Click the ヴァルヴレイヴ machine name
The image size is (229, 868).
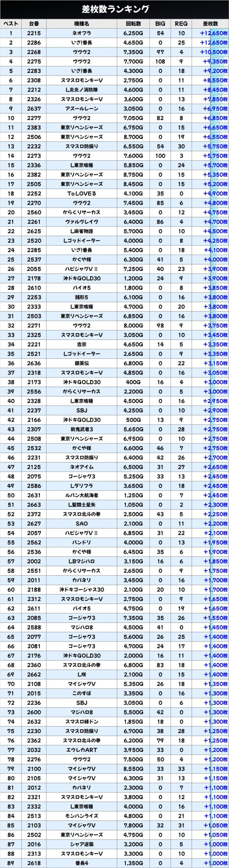[x=82, y=222]
